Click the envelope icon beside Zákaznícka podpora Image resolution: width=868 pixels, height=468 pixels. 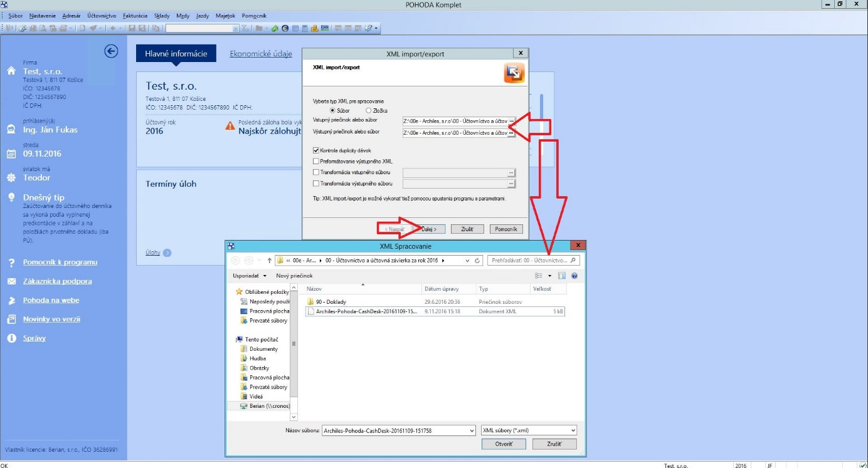coord(11,281)
